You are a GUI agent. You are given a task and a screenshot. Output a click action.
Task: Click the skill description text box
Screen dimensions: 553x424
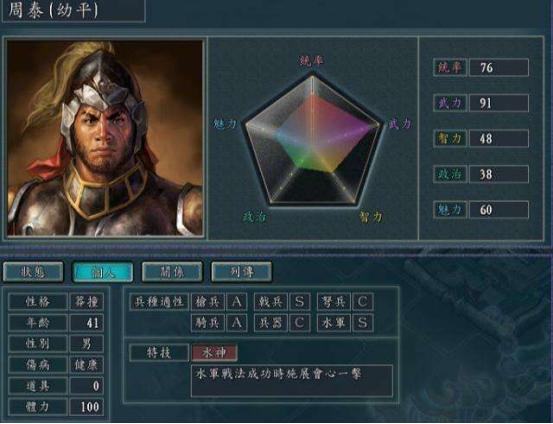[292, 381]
